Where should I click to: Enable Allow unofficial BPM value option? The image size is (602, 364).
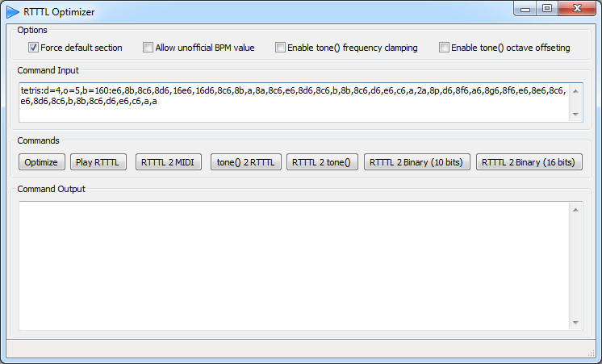[148, 48]
